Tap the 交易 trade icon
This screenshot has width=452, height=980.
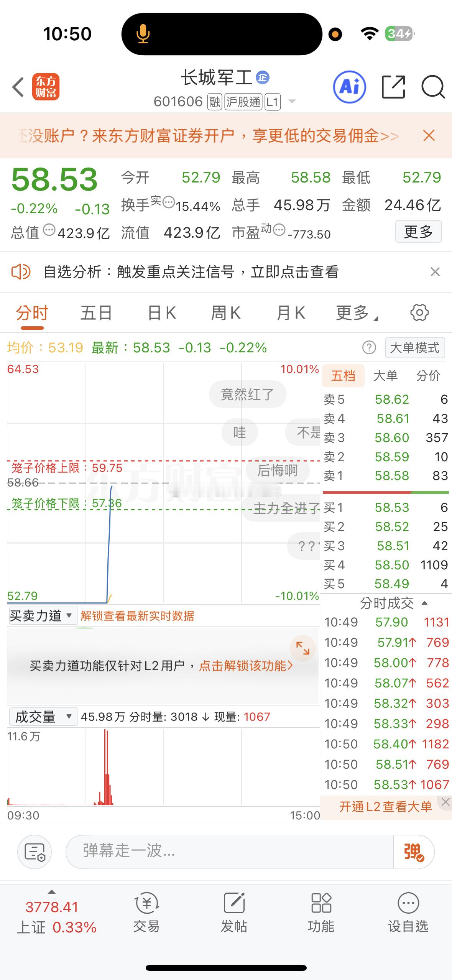point(146,913)
